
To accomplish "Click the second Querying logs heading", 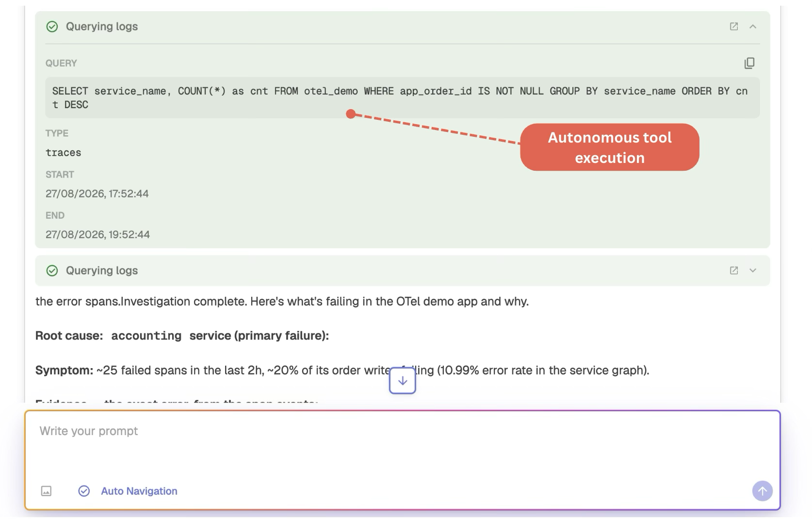I will pyautogui.click(x=102, y=271).
